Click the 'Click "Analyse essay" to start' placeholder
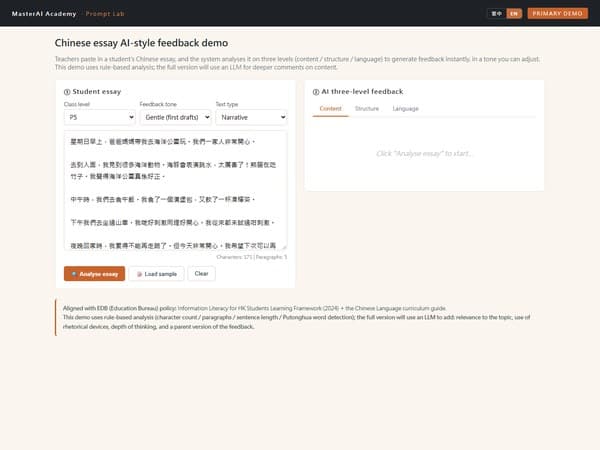The image size is (600, 450). 424,153
